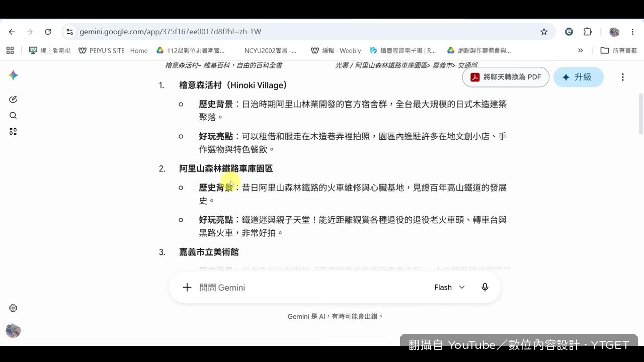Click heading 阿里山森林鐵路車庫園區
Viewport: 644px width, 362px height.
pyautogui.click(x=226, y=168)
